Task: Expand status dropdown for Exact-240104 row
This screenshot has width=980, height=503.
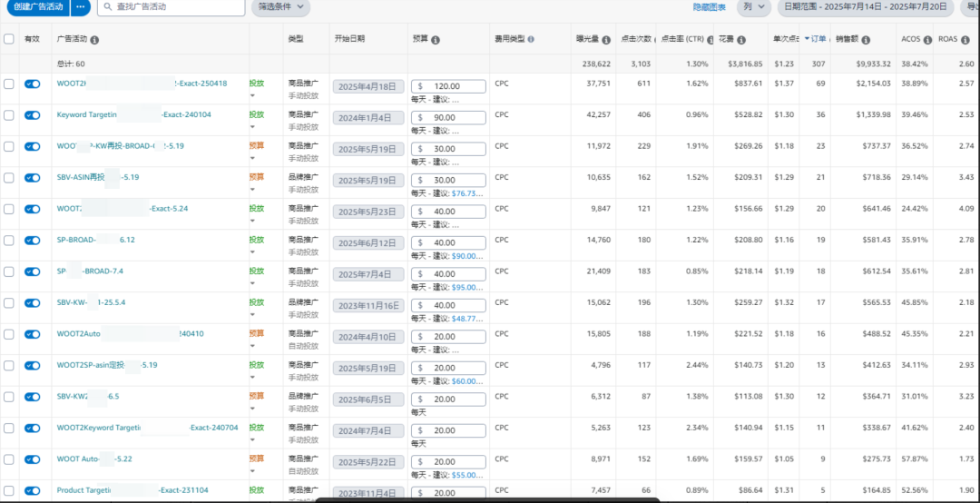Action: tap(252, 127)
